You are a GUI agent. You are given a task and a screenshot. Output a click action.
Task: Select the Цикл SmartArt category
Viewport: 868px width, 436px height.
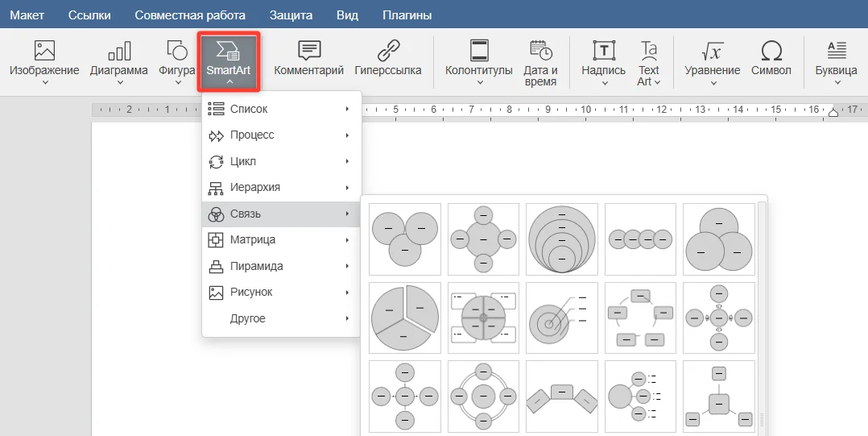coord(281,161)
